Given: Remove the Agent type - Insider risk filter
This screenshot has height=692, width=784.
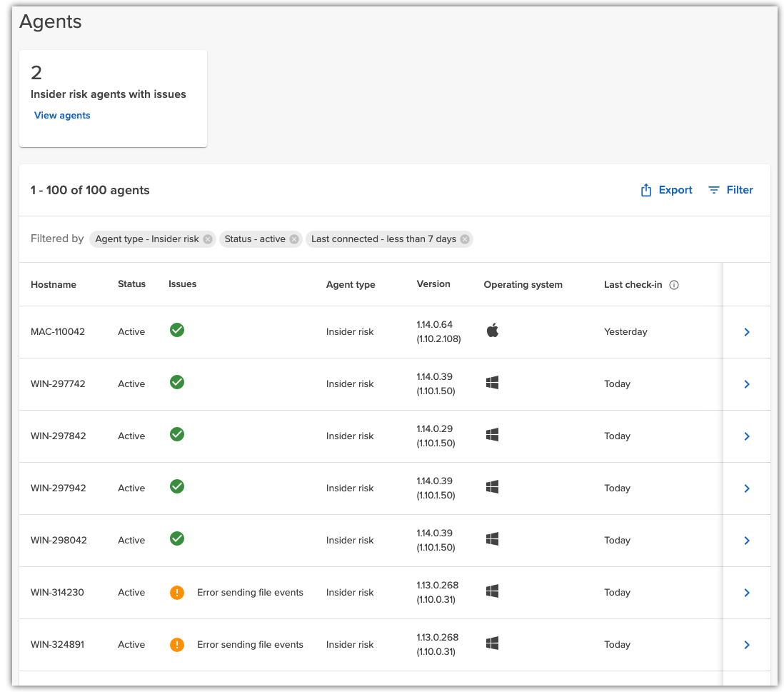Looking at the screenshot, I should click(208, 239).
